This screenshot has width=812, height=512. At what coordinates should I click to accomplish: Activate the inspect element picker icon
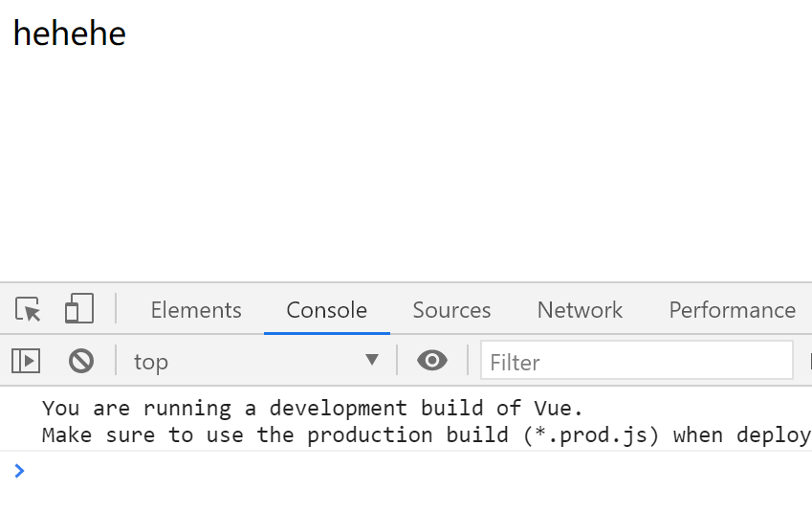(x=29, y=310)
